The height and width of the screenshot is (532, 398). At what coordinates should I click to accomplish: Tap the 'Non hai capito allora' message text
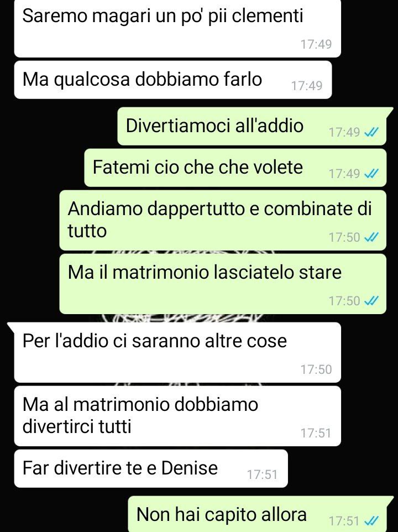(221, 514)
